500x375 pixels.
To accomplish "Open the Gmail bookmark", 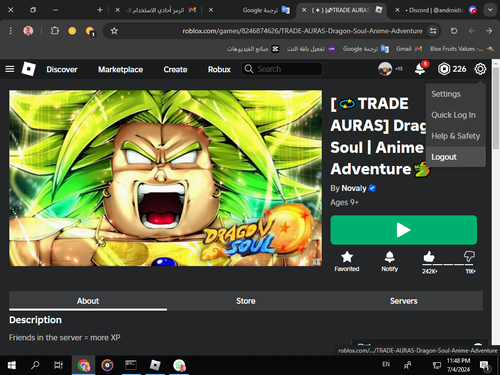I will pyautogui.click(x=409, y=49).
